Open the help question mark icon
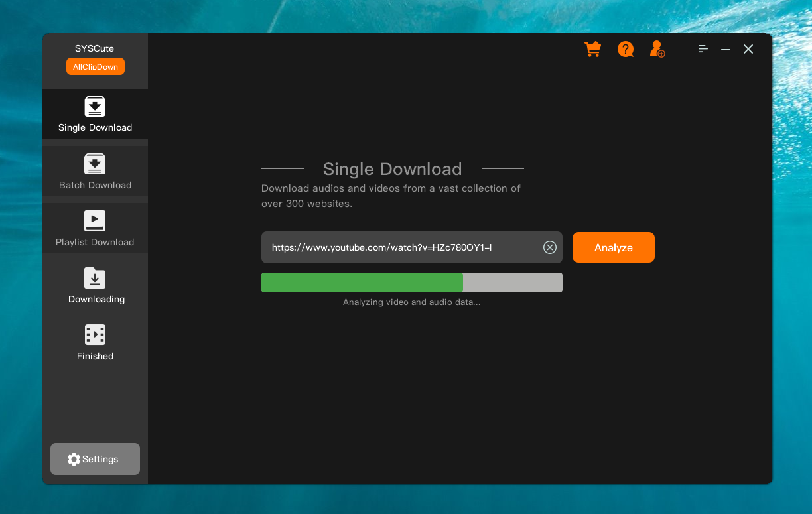The image size is (812, 514). click(625, 49)
